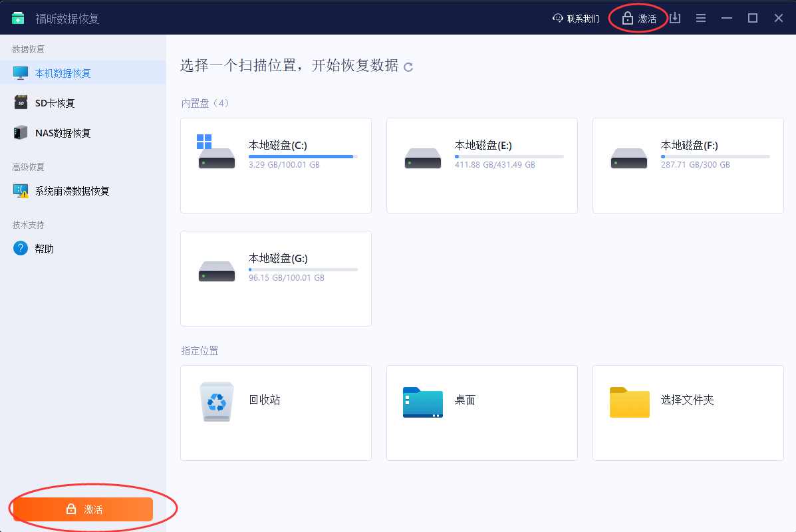Click the SD card icon in the sidebar

coord(21,102)
